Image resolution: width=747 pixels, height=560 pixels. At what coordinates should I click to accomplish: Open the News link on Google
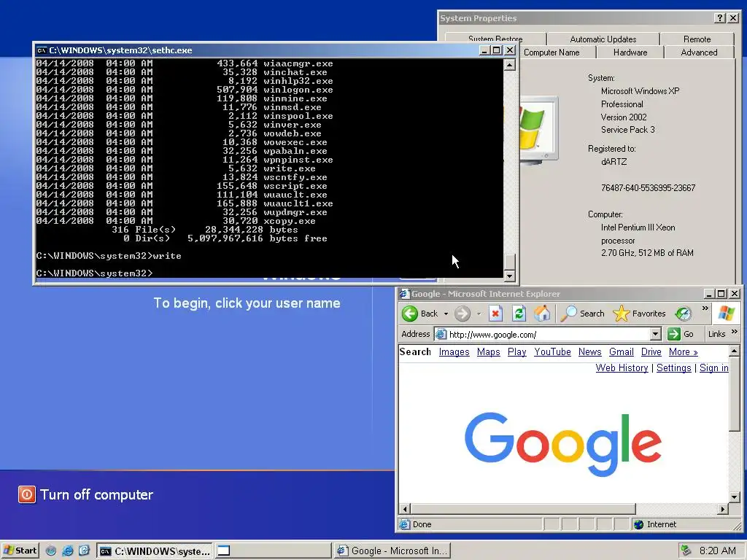(589, 351)
